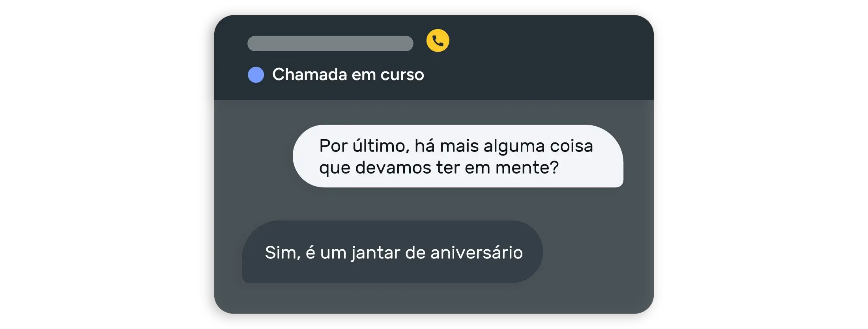Screen dimensions: 868x329
Task: Click the phrase "Por último," in white bubble
Action: tap(364, 146)
